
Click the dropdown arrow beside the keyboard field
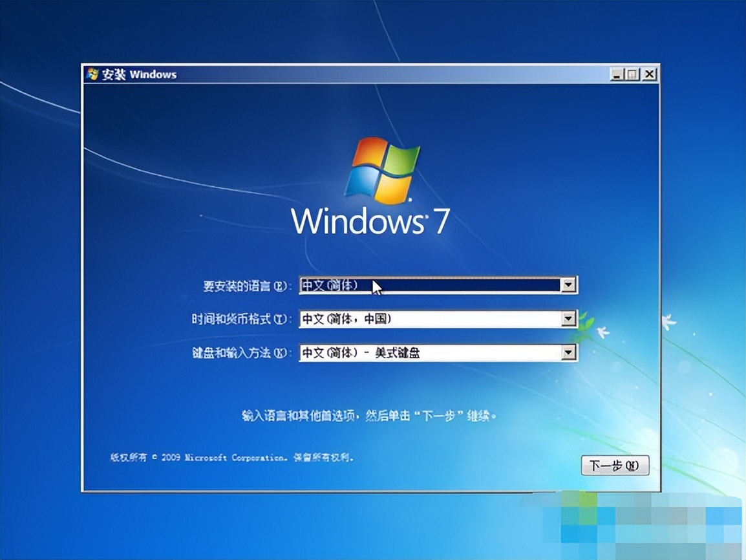(568, 352)
